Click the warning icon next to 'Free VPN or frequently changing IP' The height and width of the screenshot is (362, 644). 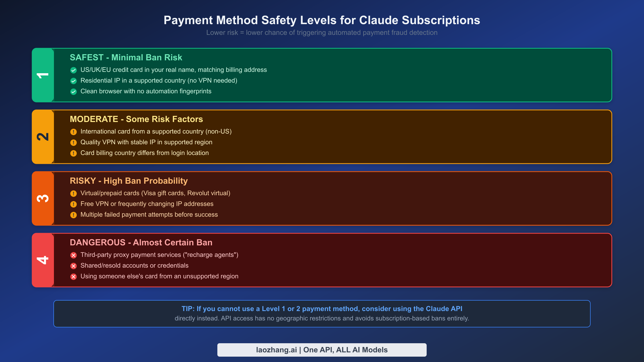tap(74, 204)
